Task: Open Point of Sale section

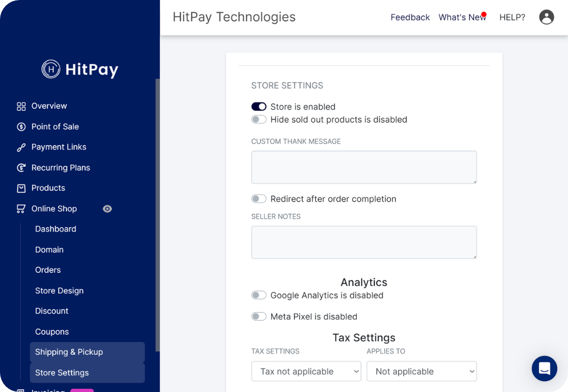Action: 55,127
